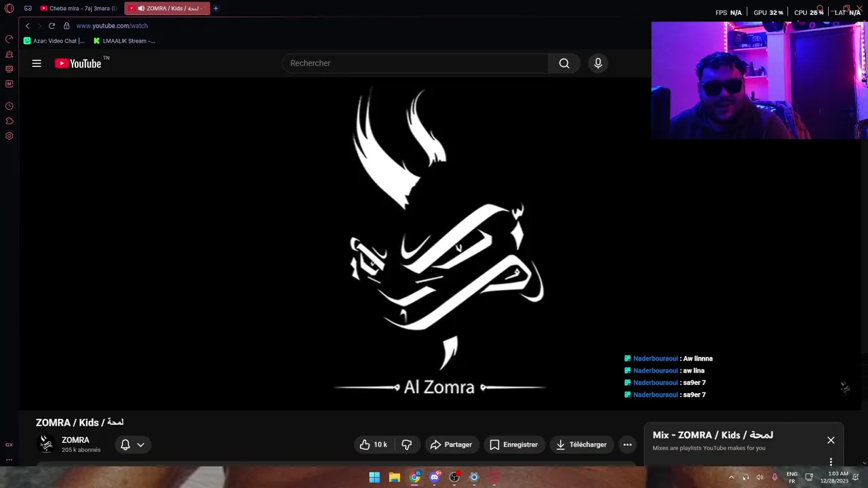This screenshot has height=488, width=868.
Task: Open Extensions cube icon in sidebar
Action: (x=9, y=121)
